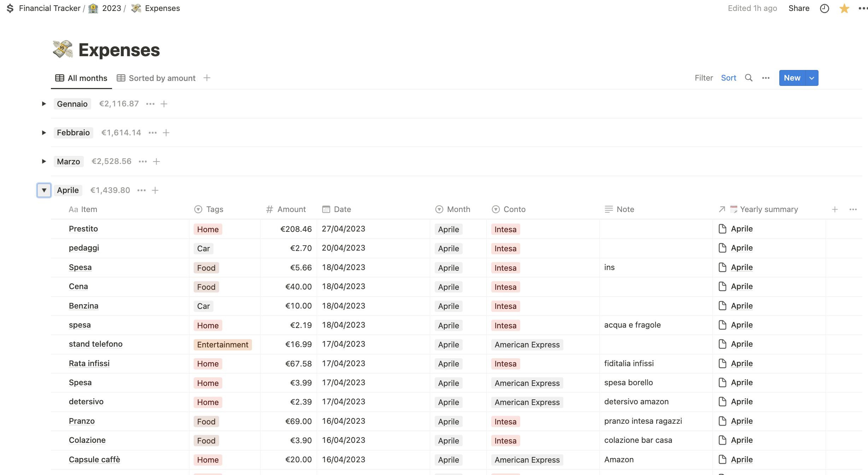Add new property column plus icon
This screenshot has width=868, height=475.
(x=835, y=209)
